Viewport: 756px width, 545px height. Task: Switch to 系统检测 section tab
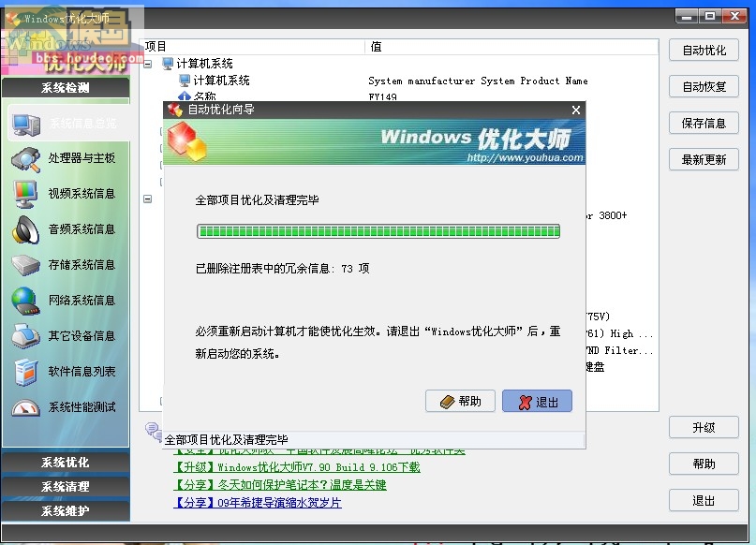66,88
